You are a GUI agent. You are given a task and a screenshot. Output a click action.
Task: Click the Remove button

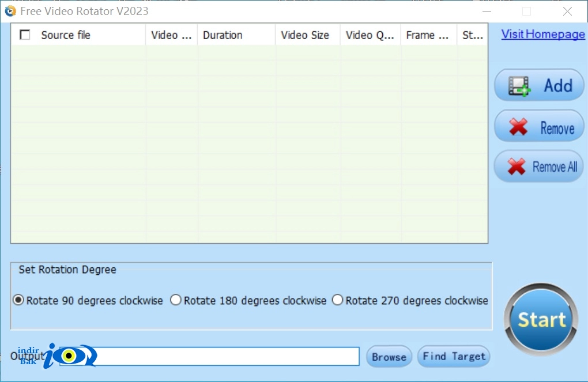tap(539, 126)
